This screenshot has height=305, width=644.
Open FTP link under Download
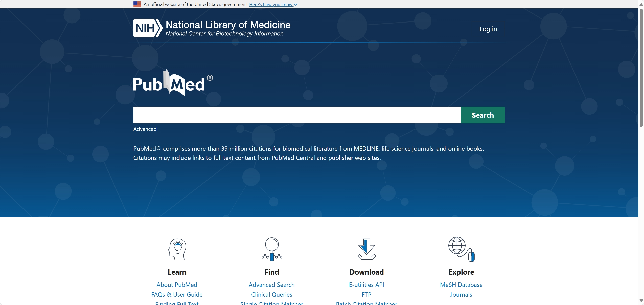[x=366, y=295]
